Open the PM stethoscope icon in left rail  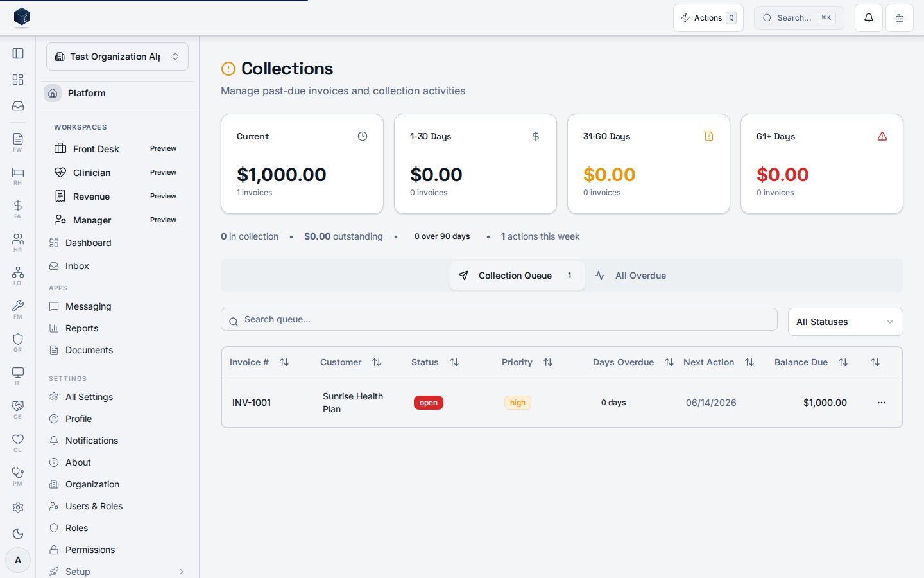tap(18, 475)
